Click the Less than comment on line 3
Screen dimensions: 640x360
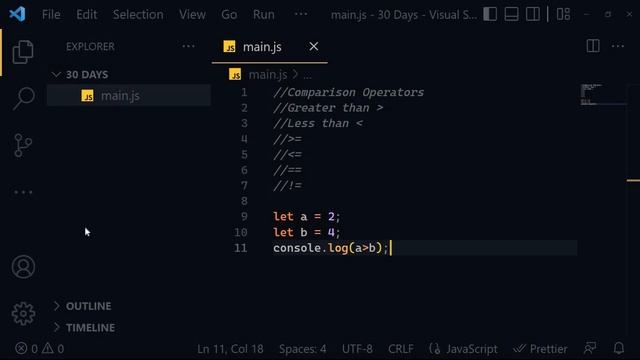point(318,123)
